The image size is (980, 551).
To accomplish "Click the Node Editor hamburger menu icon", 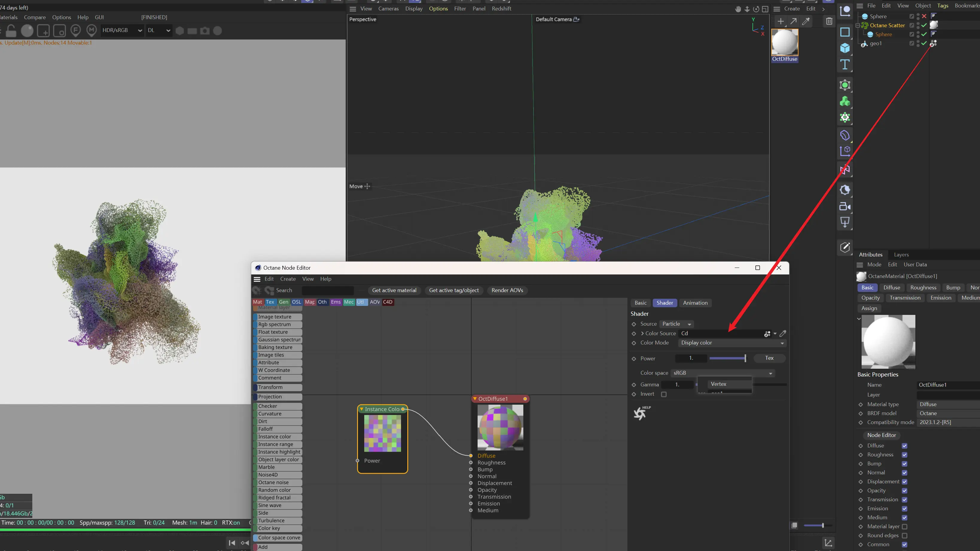I will coord(257,279).
